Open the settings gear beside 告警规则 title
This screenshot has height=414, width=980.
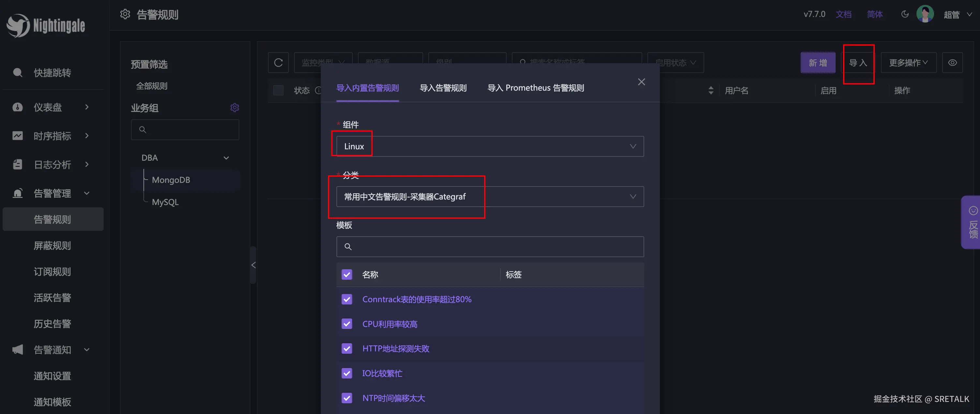125,14
